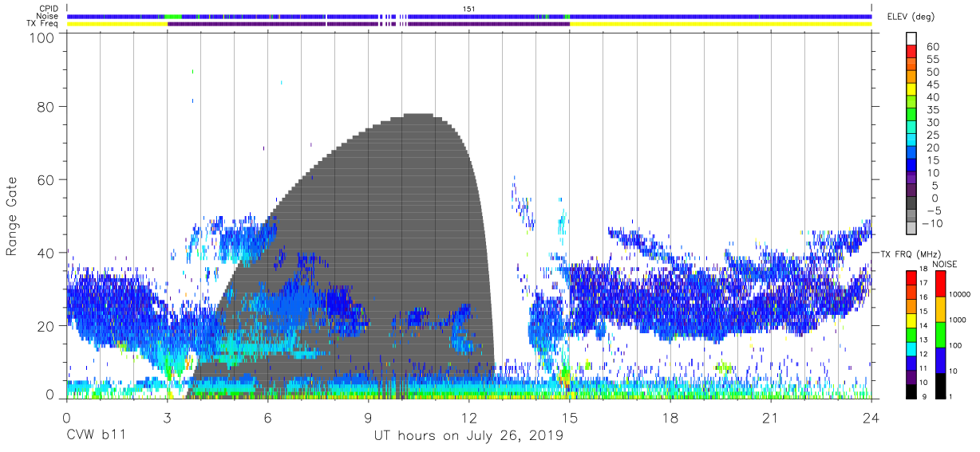This screenshot has height=452, width=980.
Task: Click the x-axis tick label "18"
Action: click(x=670, y=419)
